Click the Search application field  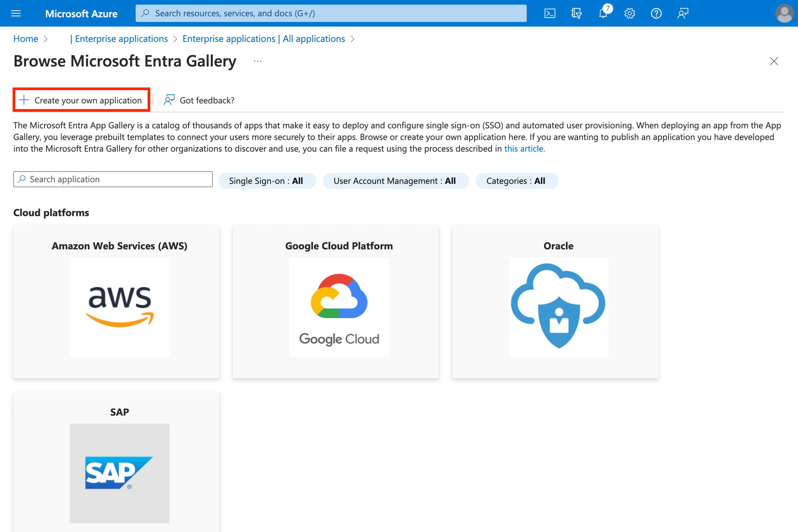point(113,179)
